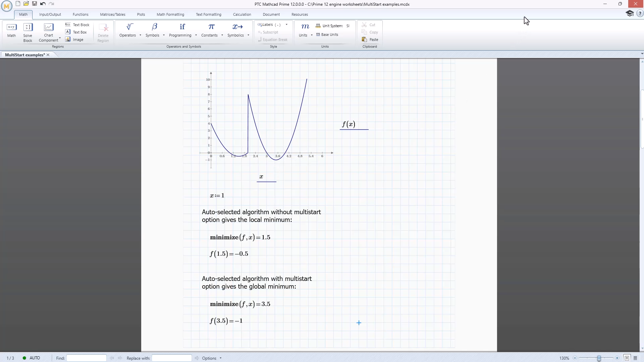Open the Symbolics menu
The width and height of the screenshot is (644, 362).
click(x=236, y=30)
